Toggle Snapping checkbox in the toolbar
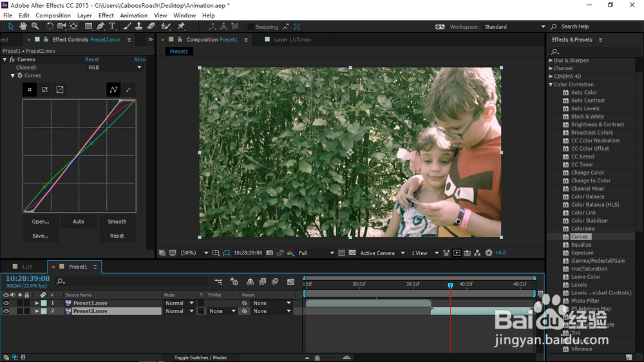 pyautogui.click(x=250, y=26)
